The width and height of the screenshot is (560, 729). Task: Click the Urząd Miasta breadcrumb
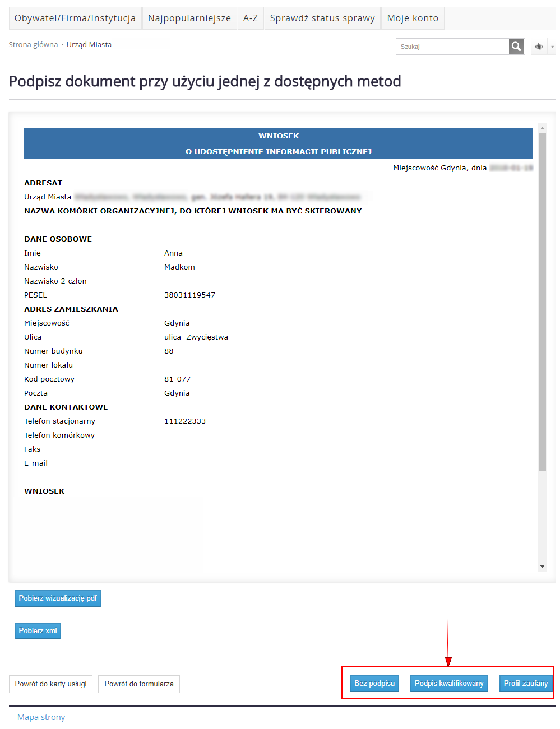tap(89, 45)
